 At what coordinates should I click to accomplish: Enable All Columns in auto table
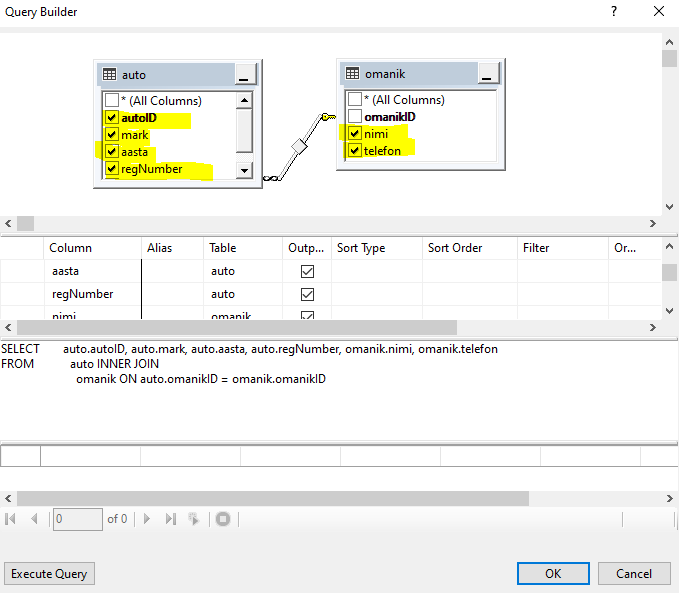coord(111,101)
